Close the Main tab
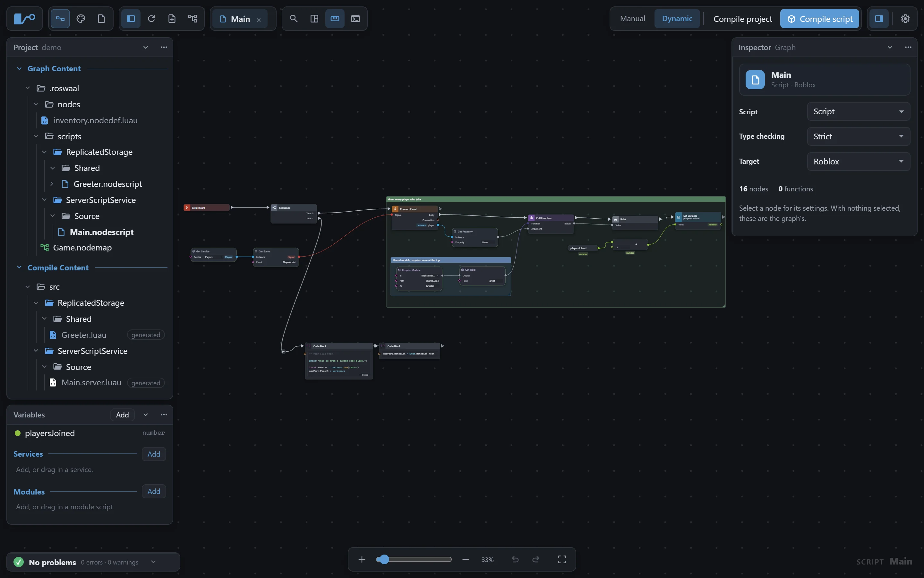Image resolution: width=924 pixels, height=578 pixels. pyautogui.click(x=259, y=20)
